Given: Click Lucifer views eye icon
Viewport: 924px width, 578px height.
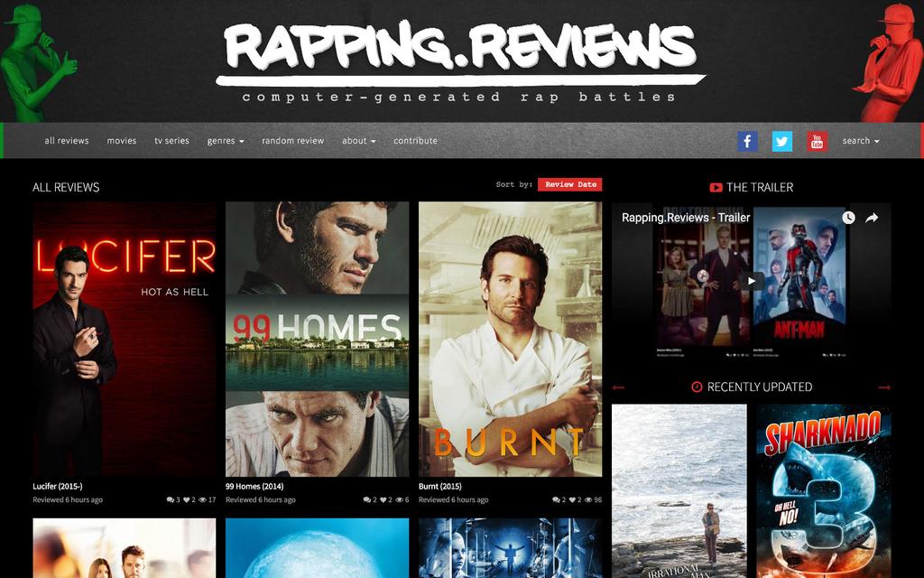Looking at the screenshot, I should pyautogui.click(x=202, y=499).
